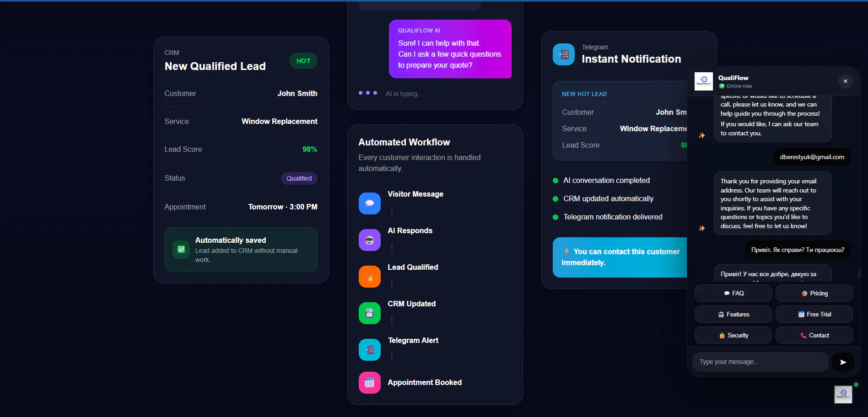Click the Contact quick reply button
Viewport: 868px width, 417px height.
tap(814, 335)
